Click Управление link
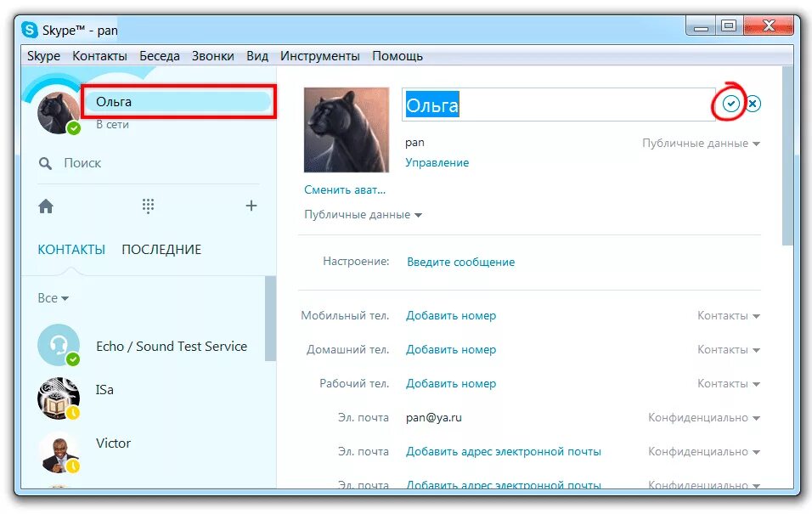 [x=437, y=163]
